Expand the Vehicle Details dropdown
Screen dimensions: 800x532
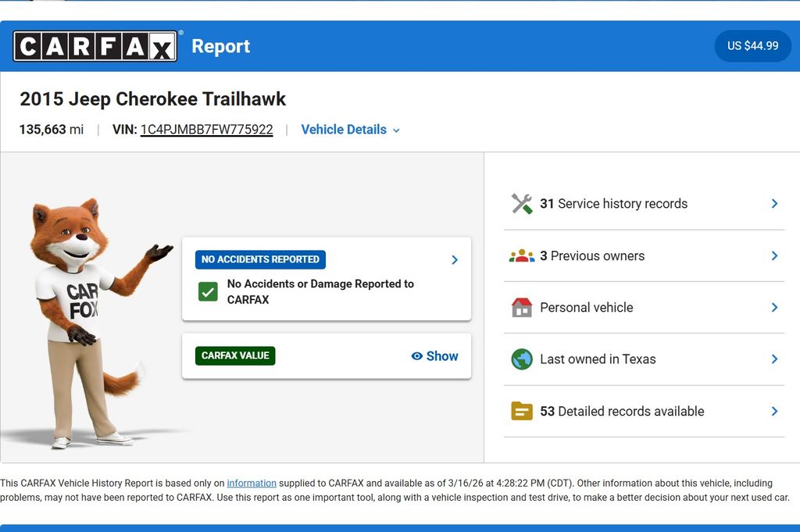point(350,130)
